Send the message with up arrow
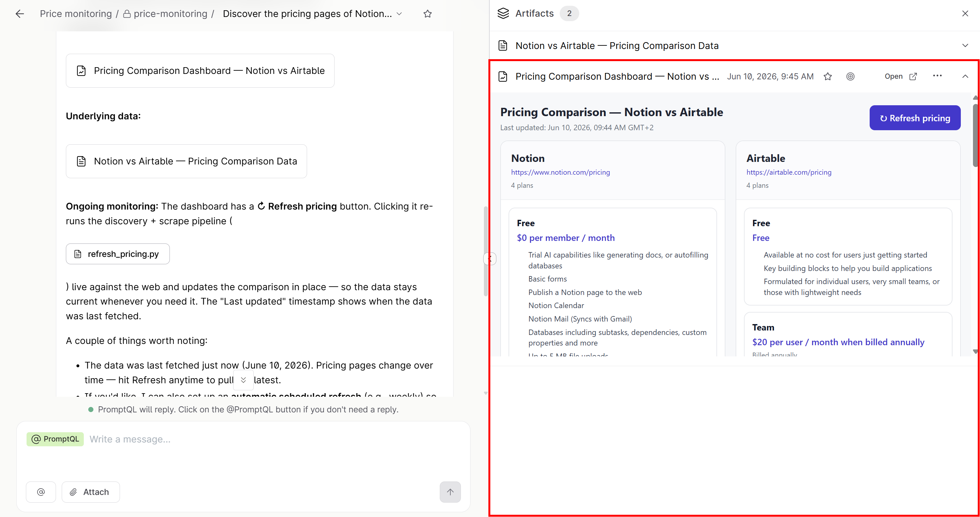 450,492
